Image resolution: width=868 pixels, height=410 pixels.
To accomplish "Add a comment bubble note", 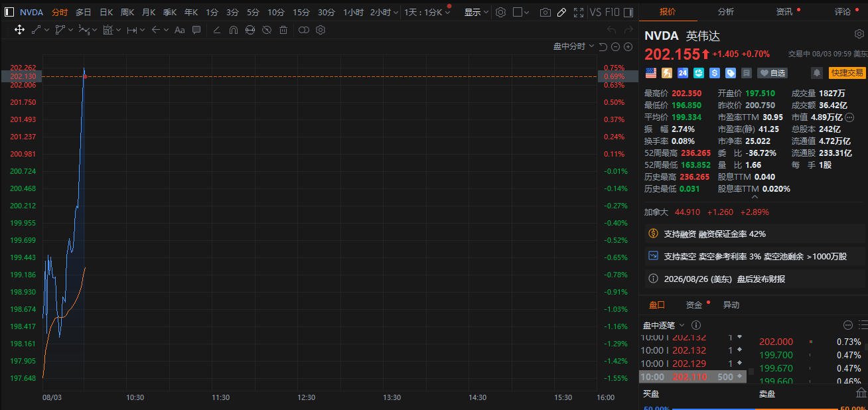I will click(196, 29).
